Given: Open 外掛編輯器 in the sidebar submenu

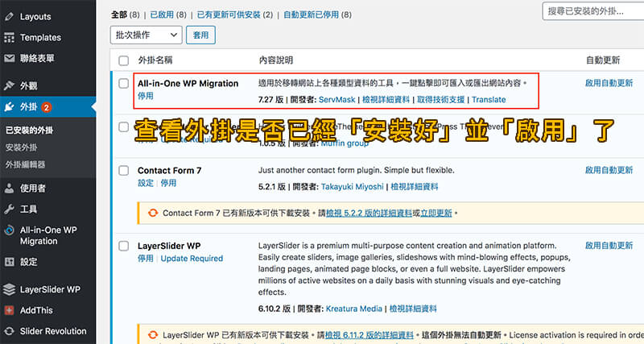Looking at the screenshot, I should click(25, 164).
